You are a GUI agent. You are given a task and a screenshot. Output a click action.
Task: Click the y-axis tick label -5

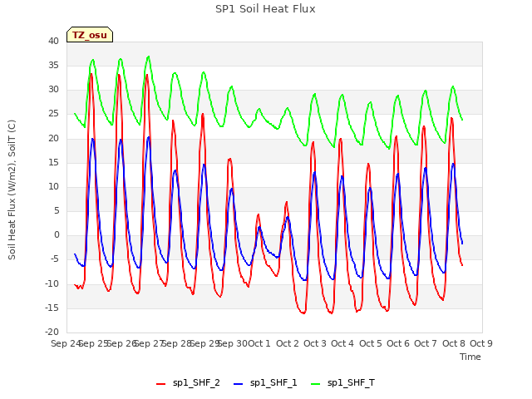pyautogui.click(x=55, y=259)
